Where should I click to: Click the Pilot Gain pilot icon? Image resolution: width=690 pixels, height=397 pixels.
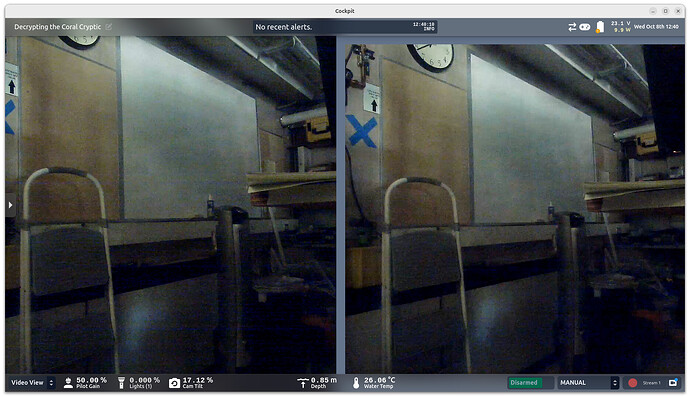coord(68,383)
